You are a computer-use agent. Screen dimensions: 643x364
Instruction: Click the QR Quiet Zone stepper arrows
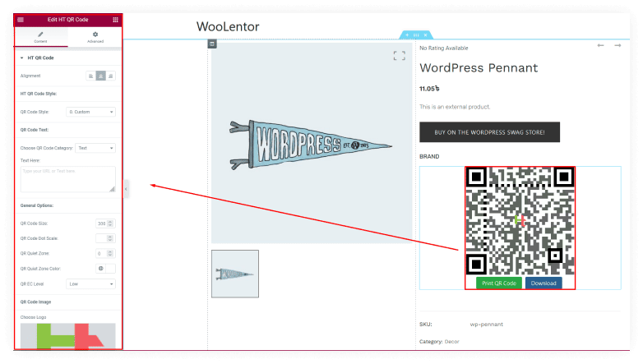pos(110,253)
